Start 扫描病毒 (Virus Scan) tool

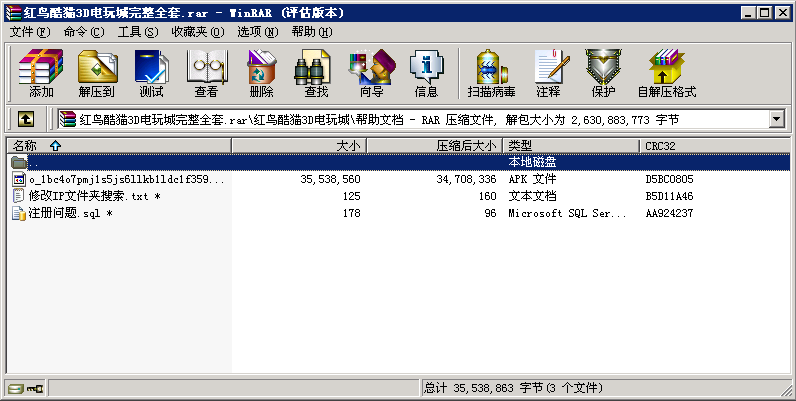(491, 73)
